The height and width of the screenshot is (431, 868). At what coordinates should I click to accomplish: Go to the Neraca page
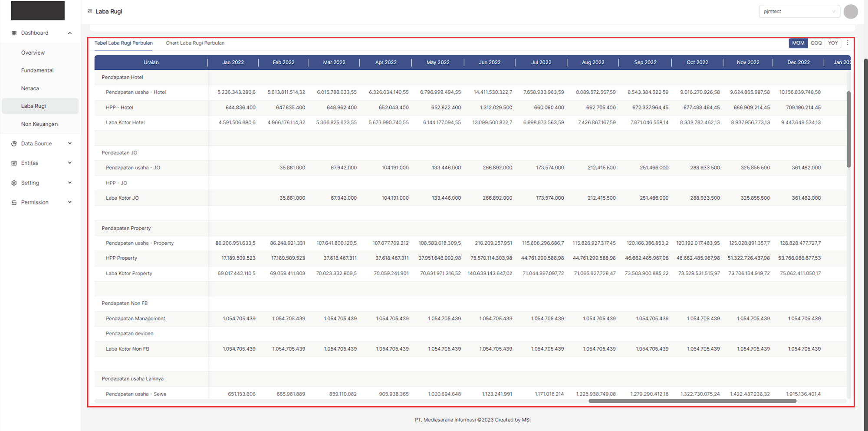30,89
